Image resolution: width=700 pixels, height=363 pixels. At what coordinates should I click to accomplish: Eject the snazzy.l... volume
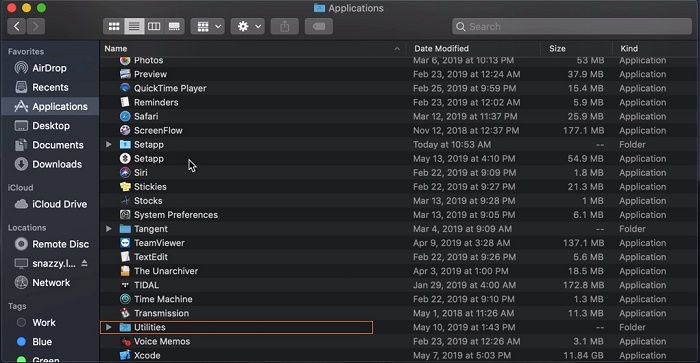(84, 263)
